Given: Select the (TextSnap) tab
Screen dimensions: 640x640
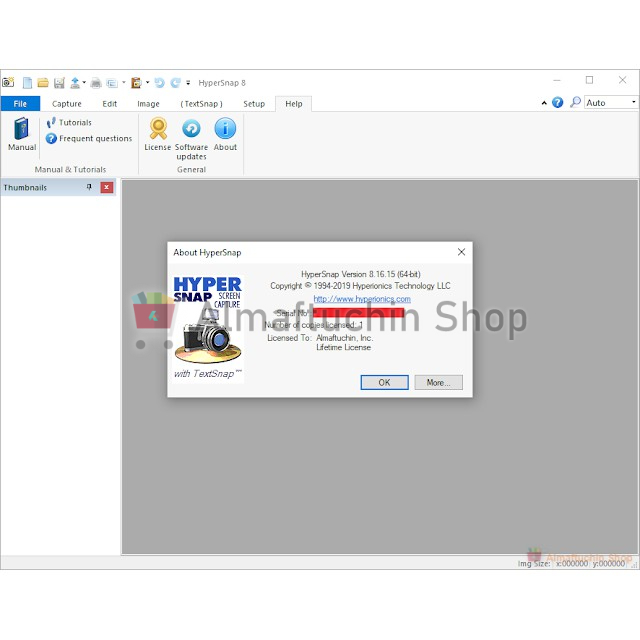Looking at the screenshot, I should [x=201, y=104].
